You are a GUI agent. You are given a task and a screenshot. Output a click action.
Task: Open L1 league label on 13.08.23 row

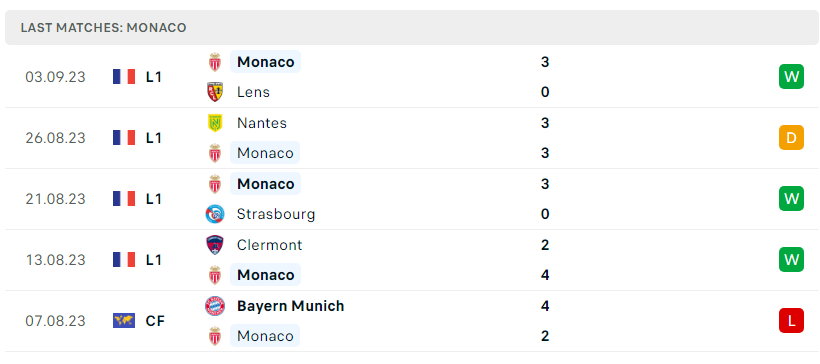click(154, 260)
